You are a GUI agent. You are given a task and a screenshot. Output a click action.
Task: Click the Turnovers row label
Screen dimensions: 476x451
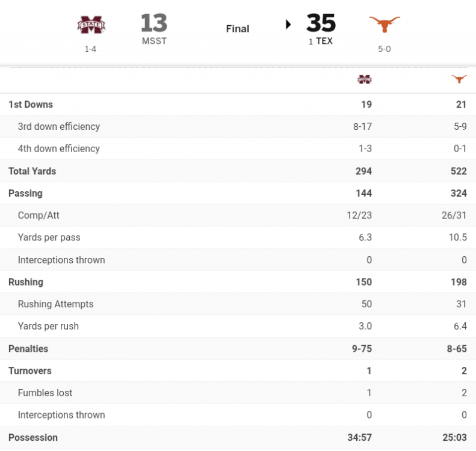coord(30,371)
